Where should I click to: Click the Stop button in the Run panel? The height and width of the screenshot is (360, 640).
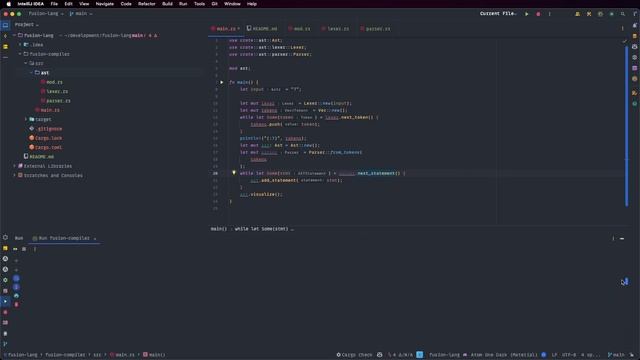coord(24,249)
